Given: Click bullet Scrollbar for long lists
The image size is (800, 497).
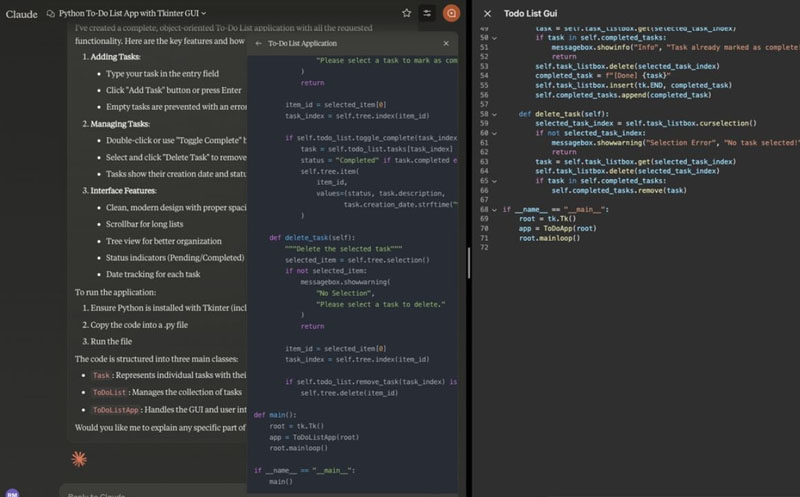Looking at the screenshot, I should 144,224.
